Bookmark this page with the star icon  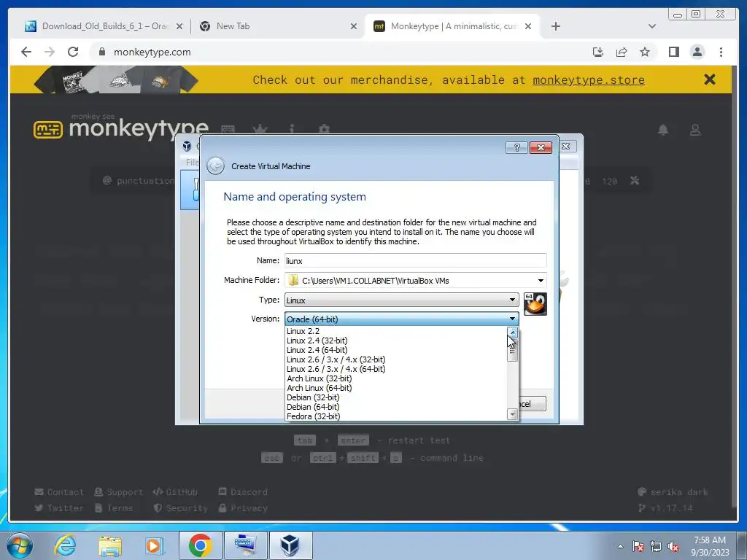pyautogui.click(x=645, y=52)
